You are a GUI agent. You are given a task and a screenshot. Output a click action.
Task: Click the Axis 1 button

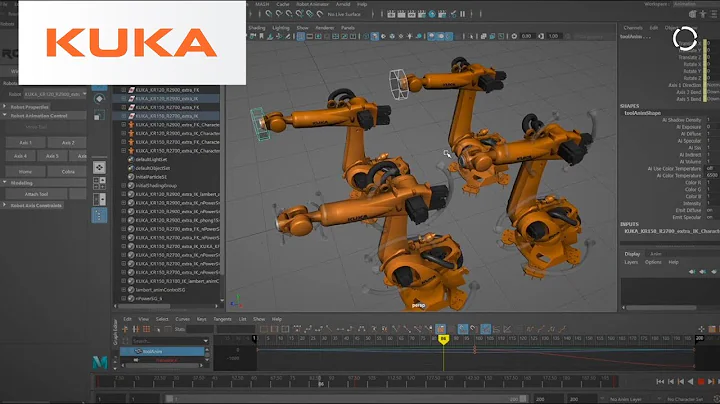point(26,143)
